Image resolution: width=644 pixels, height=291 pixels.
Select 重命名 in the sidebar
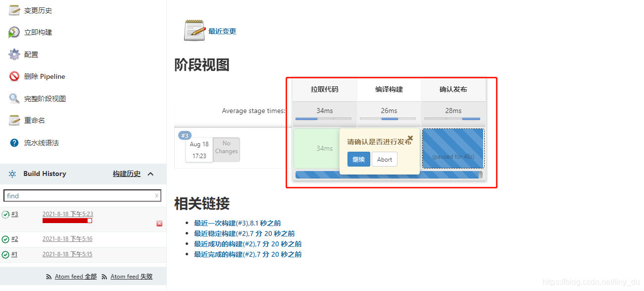click(x=35, y=120)
